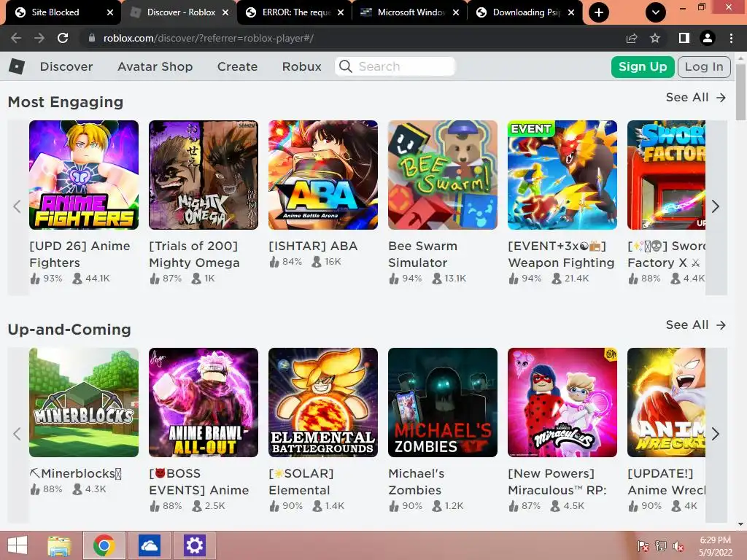Click the "Michael's Zombies" title text
This screenshot has height=560, width=747.
tap(417, 482)
